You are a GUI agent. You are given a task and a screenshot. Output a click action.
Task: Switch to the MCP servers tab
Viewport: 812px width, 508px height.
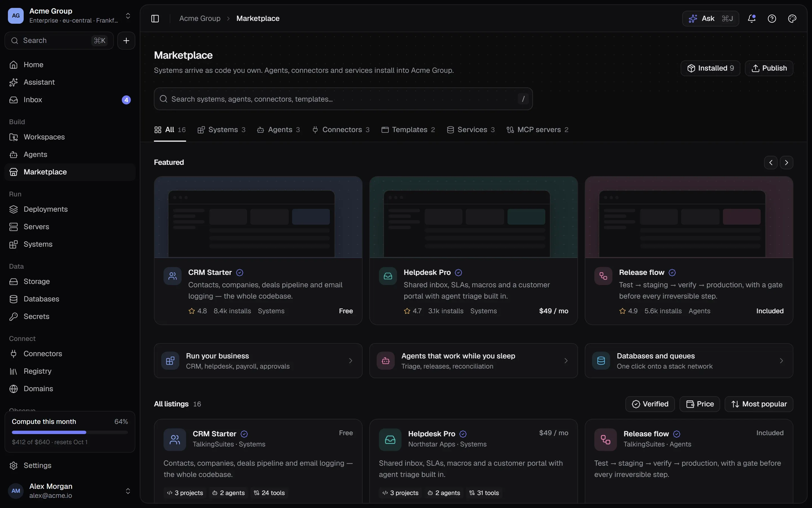537,130
